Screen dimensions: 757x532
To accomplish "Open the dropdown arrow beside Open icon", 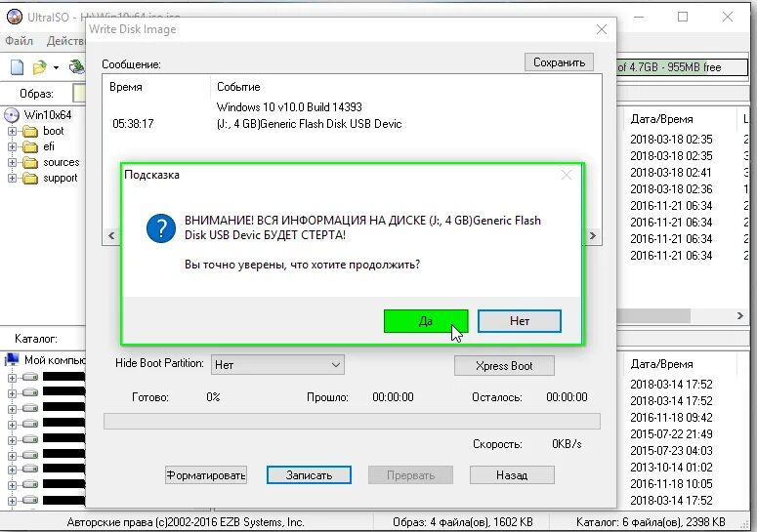I will 56,67.
